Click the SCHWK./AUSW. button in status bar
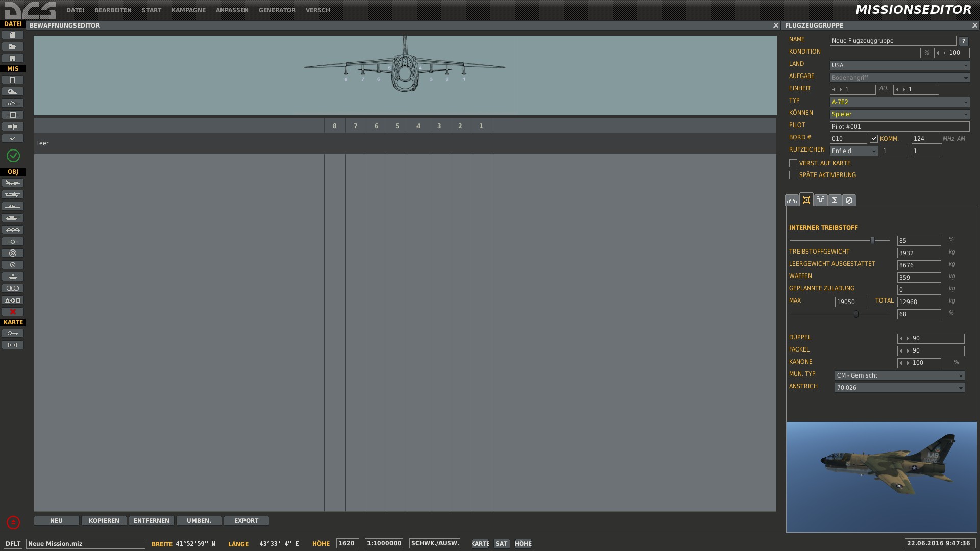Screen dimensions: 980x551 click(435, 543)
